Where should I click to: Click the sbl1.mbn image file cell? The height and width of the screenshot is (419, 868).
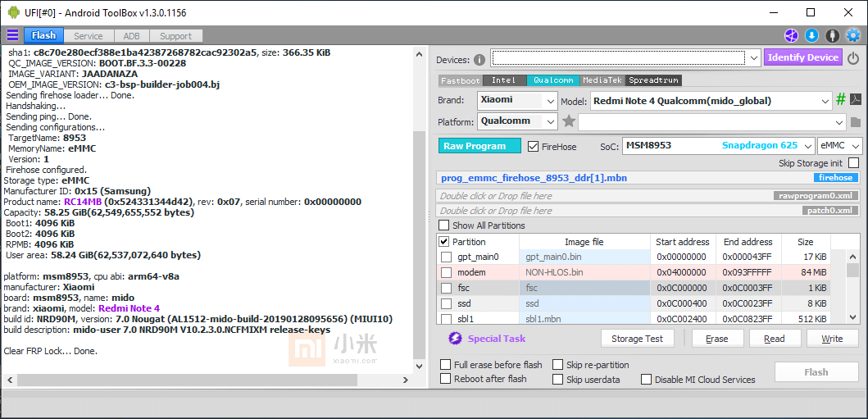pyautogui.click(x=584, y=319)
